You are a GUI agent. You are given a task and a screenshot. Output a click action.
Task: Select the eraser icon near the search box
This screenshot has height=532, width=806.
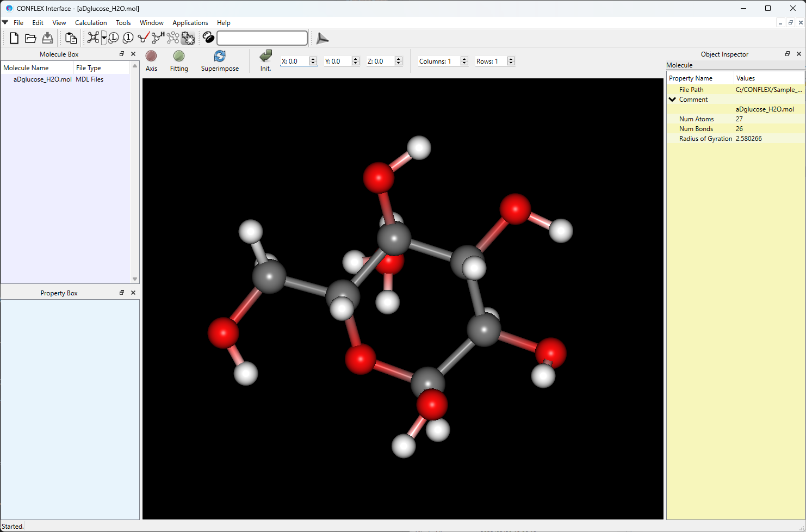[208, 38]
